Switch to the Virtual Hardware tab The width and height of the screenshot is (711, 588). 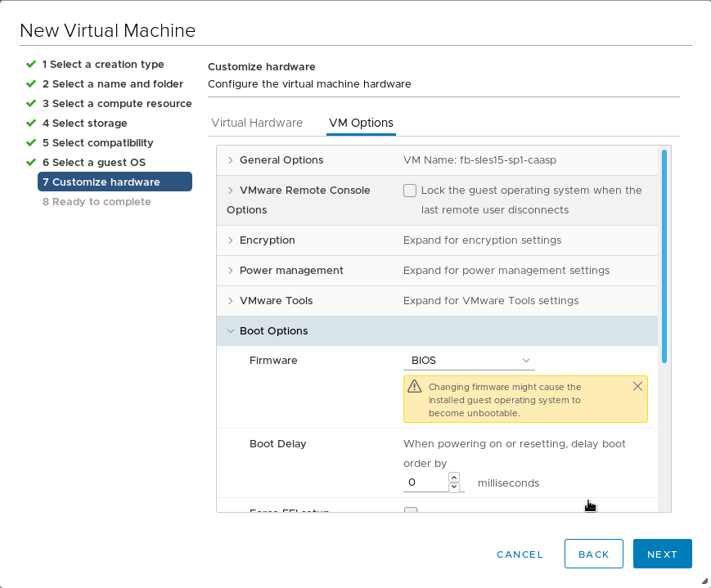[257, 123]
